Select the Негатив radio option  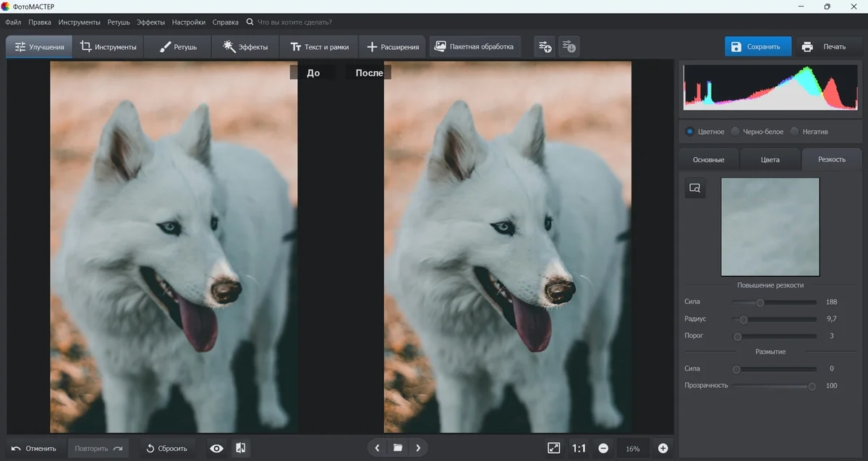(x=794, y=132)
